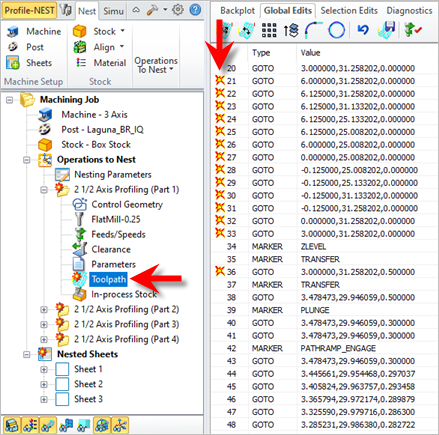Click the hammer and wrench utilities icon
Viewport: 439px width, 435px height.
click(x=152, y=10)
